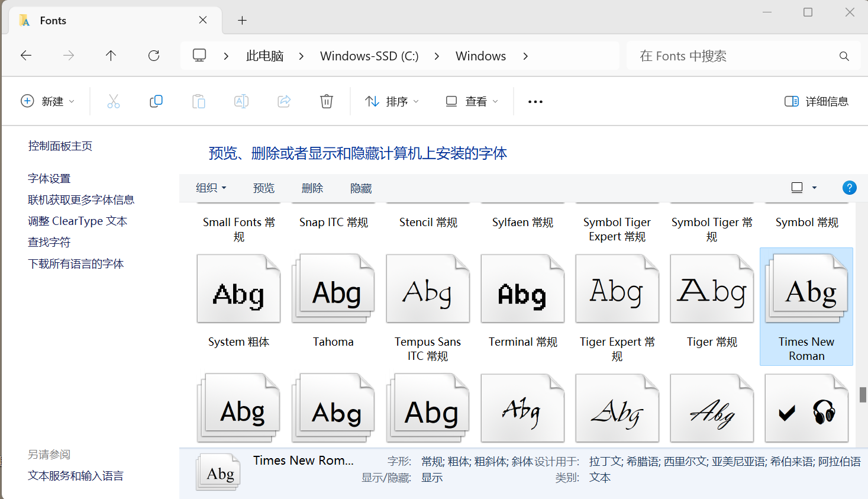Expand the view options arrow beside help
Viewport: 868px width, 499px height.
tap(814, 188)
